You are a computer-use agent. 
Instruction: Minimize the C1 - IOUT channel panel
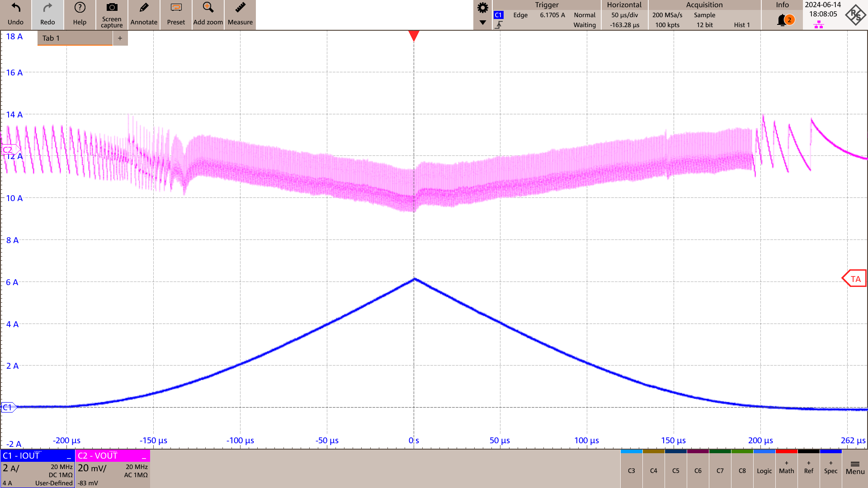(69, 456)
